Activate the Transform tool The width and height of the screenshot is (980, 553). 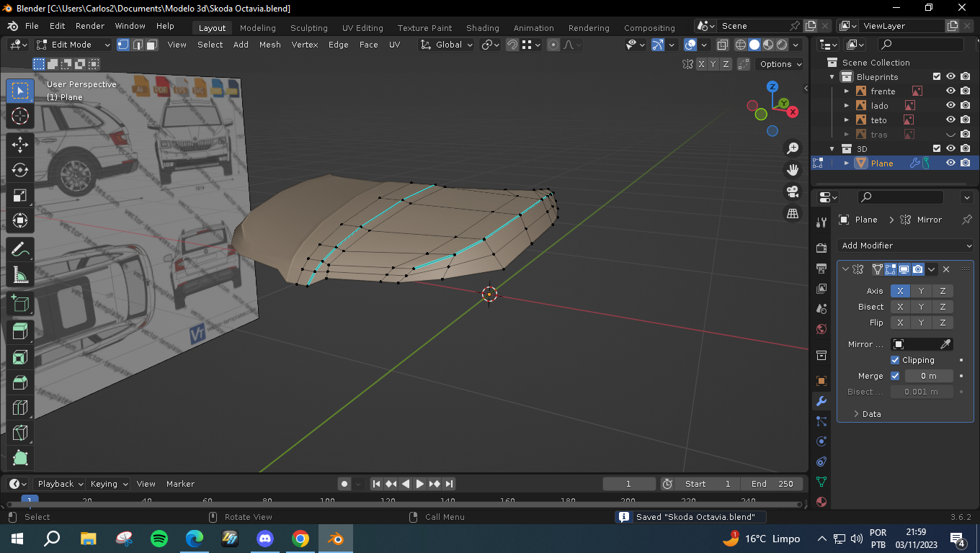20,221
